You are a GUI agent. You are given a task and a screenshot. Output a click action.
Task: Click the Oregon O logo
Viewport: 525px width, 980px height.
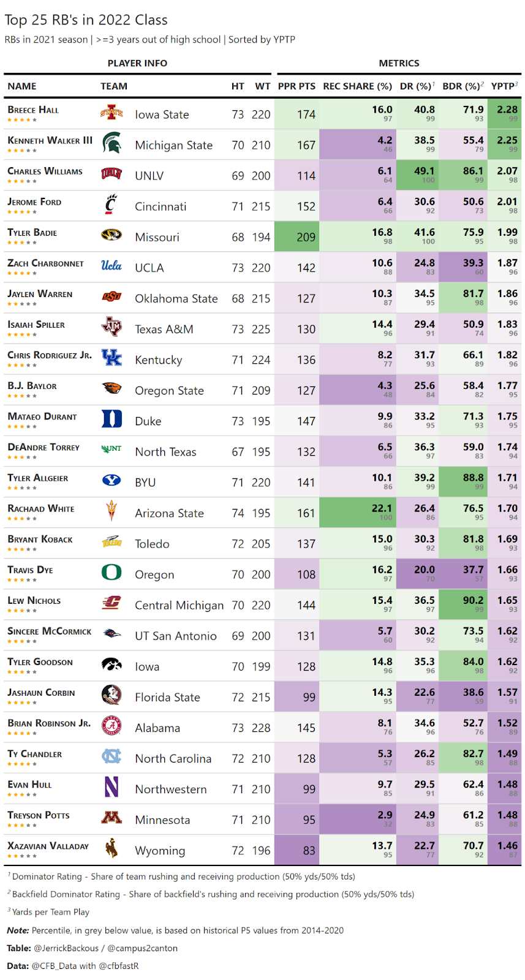click(111, 572)
